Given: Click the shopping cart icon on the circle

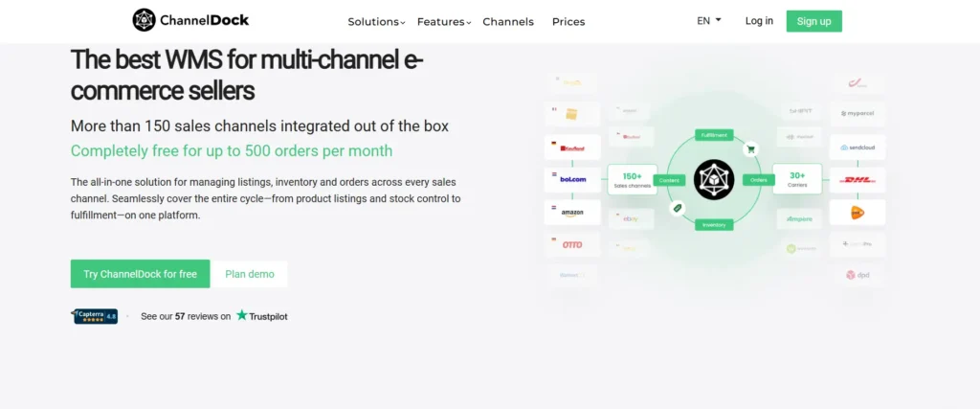Looking at the screenshot, I should pyautogui.click(x=750, y=149).
